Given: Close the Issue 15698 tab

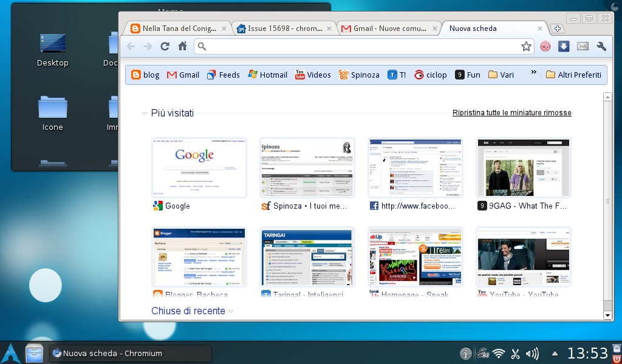Looking at the screenshot, I should [x=329, y=29].
